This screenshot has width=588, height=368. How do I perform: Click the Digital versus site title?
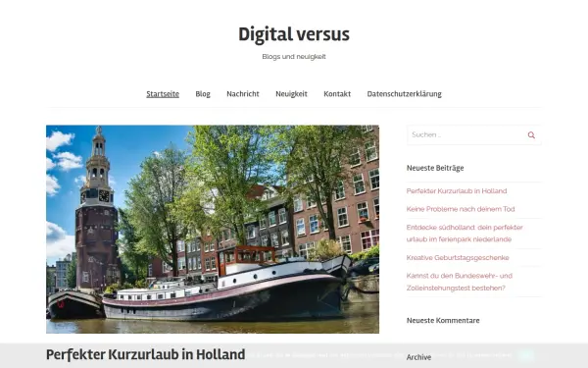(x=294, y=34)
